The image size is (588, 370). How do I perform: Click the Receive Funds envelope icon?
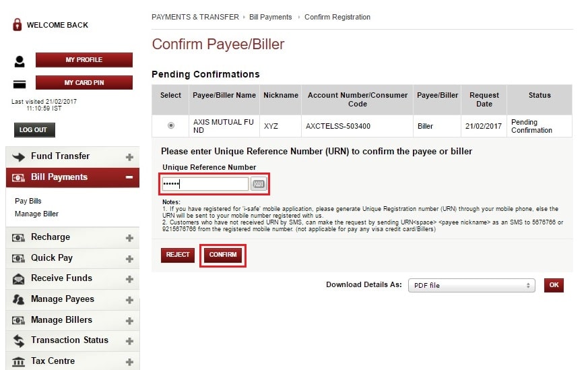(19, 278)
